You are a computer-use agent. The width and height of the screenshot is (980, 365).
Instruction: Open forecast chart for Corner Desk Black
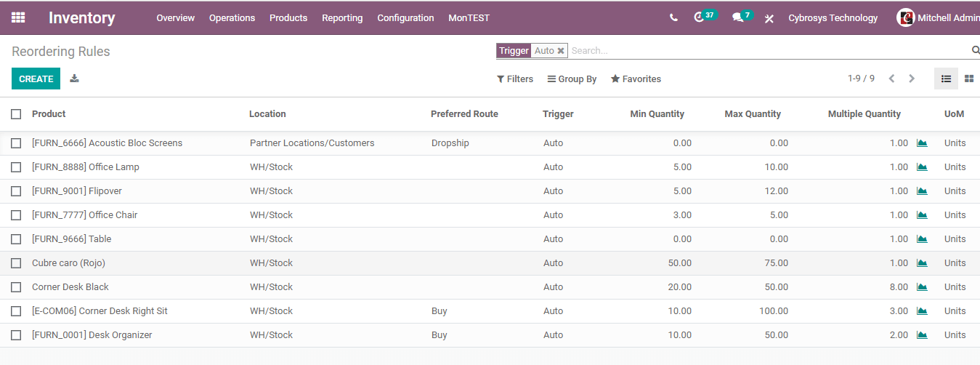click(922, 287)
